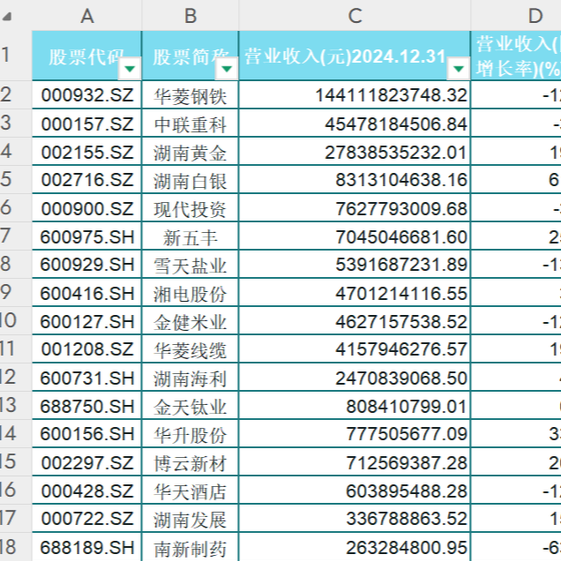Click cell 600975.SH

point(87,236)
